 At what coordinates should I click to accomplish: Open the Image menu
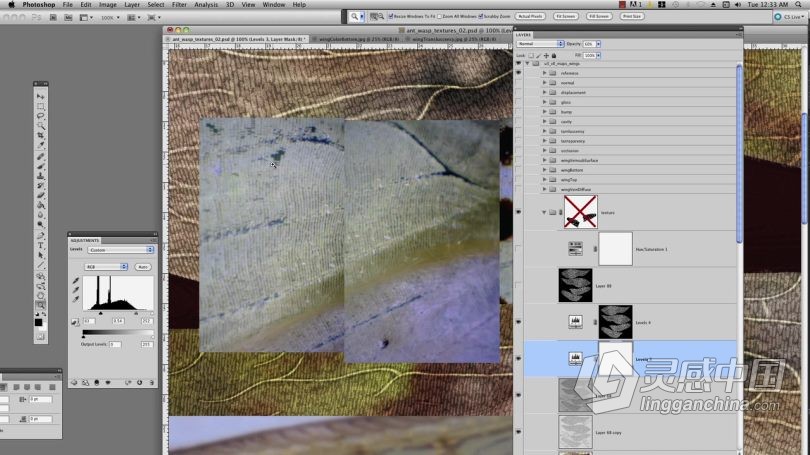coord(107,5)
